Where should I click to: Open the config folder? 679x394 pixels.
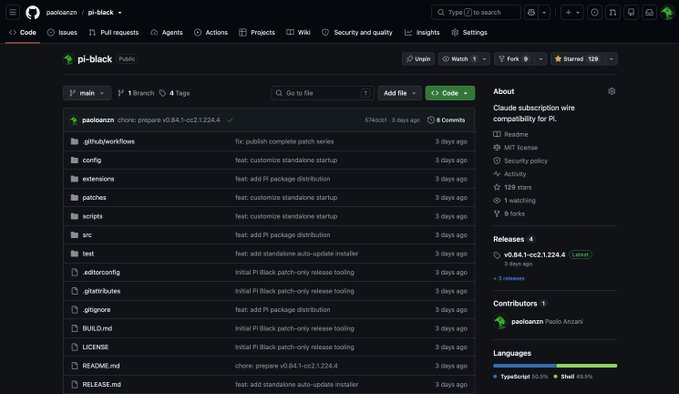pyautogui.click(x=92, y=160)
